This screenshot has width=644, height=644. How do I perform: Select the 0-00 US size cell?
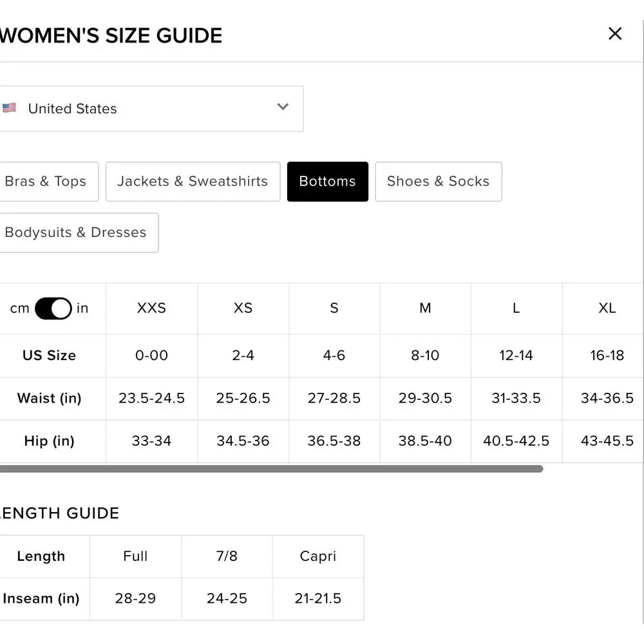point(151,355)
